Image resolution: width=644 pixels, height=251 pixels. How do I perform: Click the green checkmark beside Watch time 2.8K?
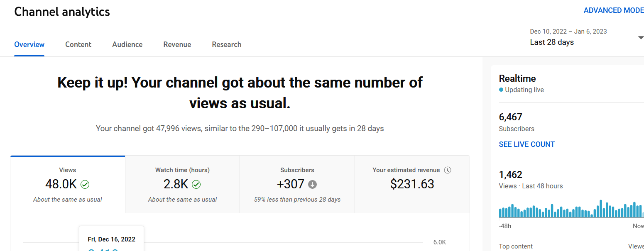point(196,184)
